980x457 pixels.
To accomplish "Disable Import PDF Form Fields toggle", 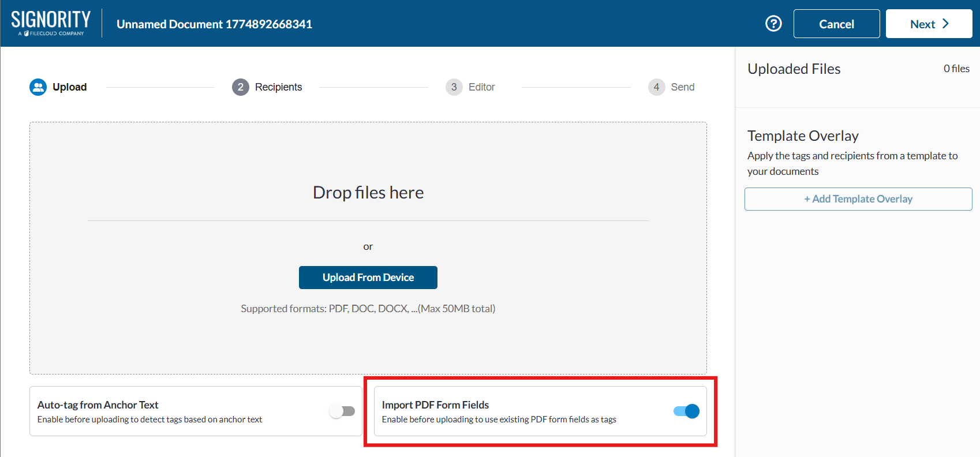I will point(686,411).
